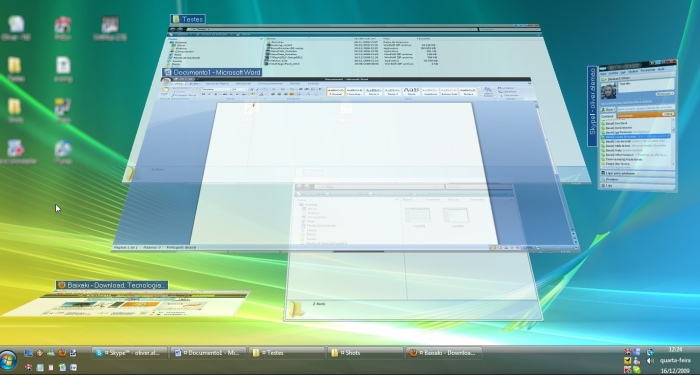This screenshot has width=700, height=375.
Task: Click the Paste icon in Word ribbon
Action: coord(165,91)
